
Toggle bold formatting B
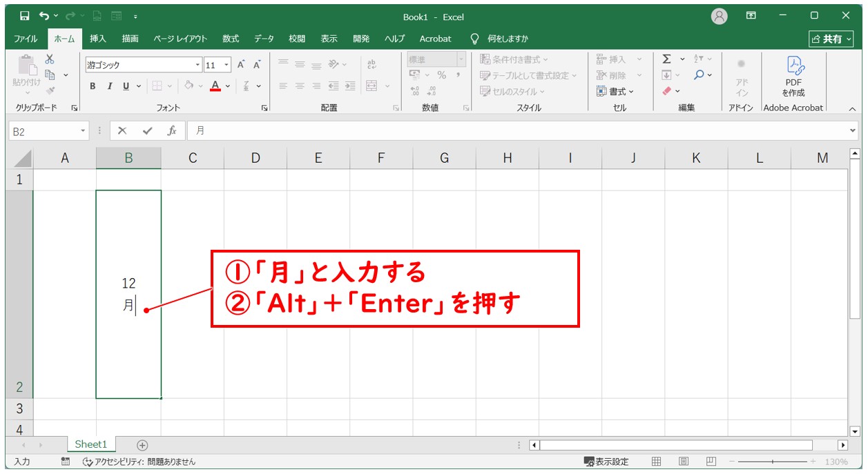point(93,86)
